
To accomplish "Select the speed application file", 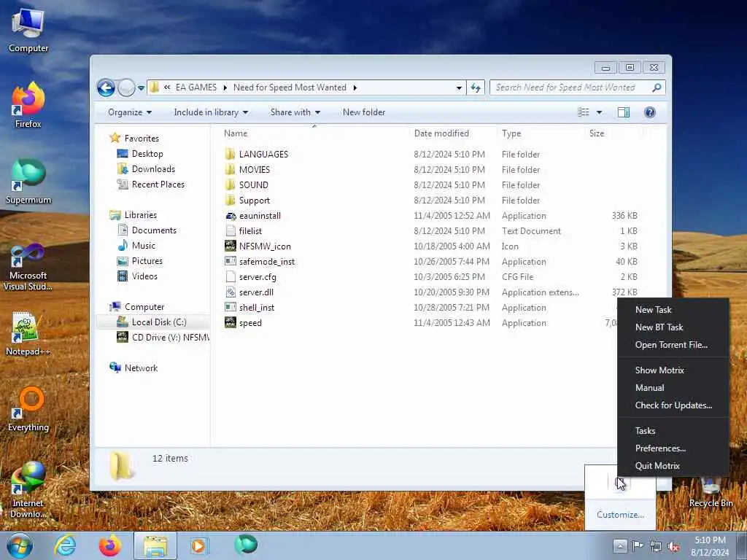I will click(250, 323).
